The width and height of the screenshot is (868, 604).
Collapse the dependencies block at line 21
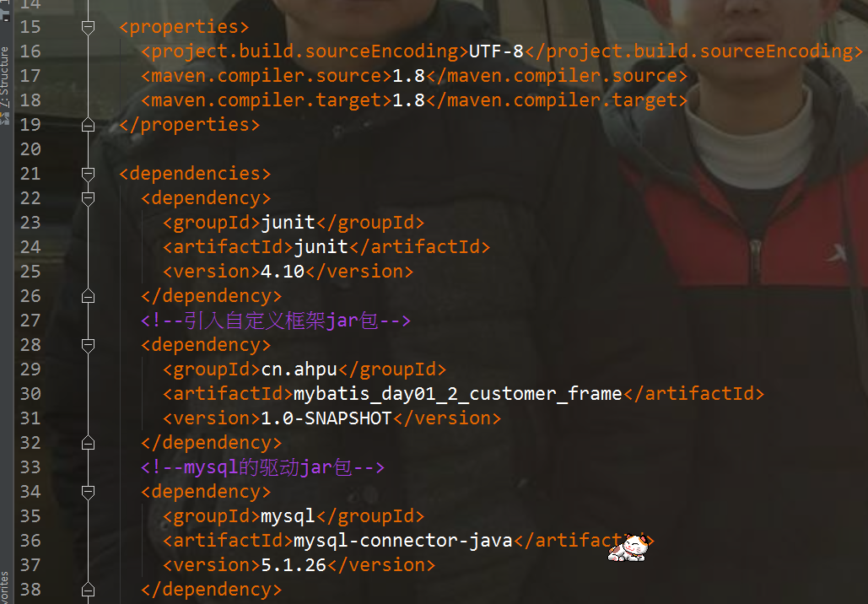(x=88, y=174)
